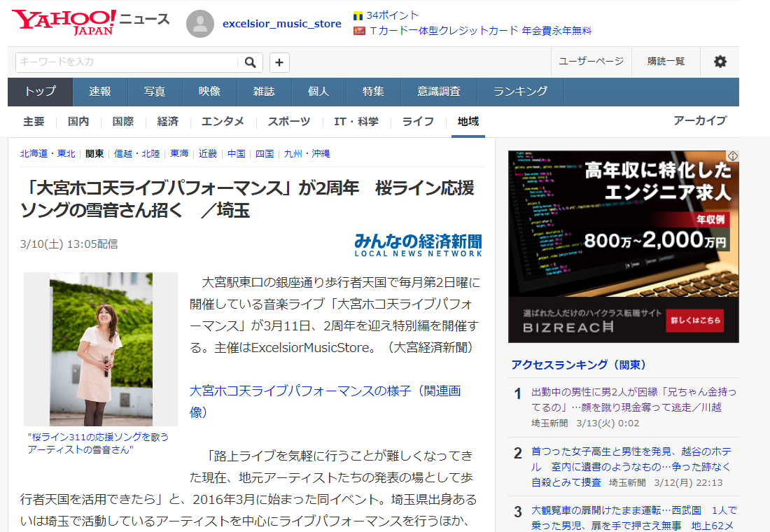
Task: Select the 個人 navigation tab
Action: point(318,92)
